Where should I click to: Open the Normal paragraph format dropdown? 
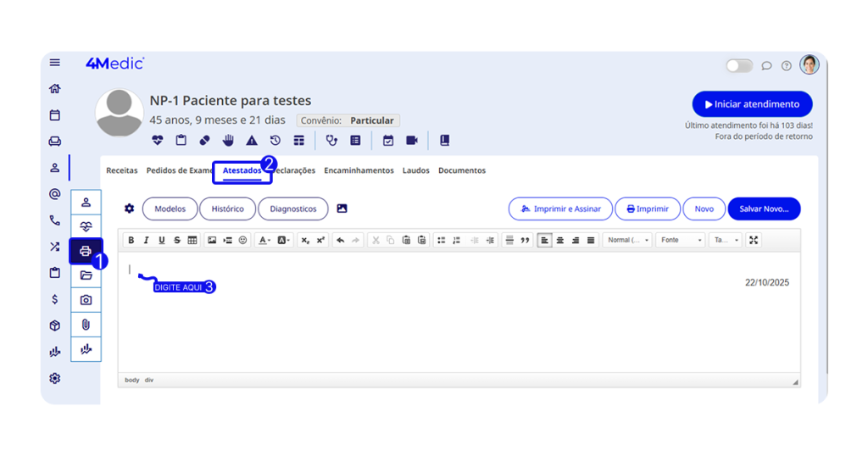(627, 240)
